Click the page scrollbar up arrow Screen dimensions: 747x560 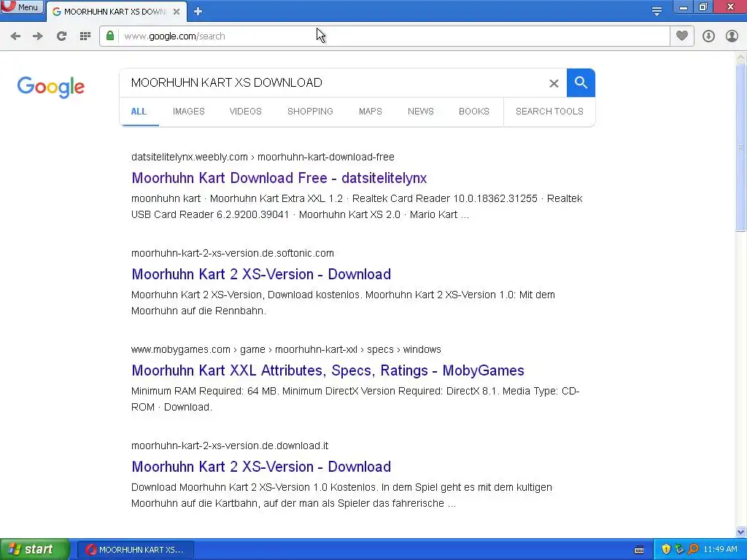pyautogui.click(x=741, y=58)
